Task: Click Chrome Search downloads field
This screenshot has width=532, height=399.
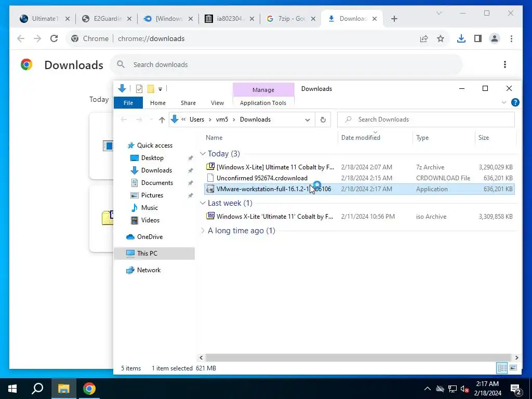Action: tap(286, 64)
